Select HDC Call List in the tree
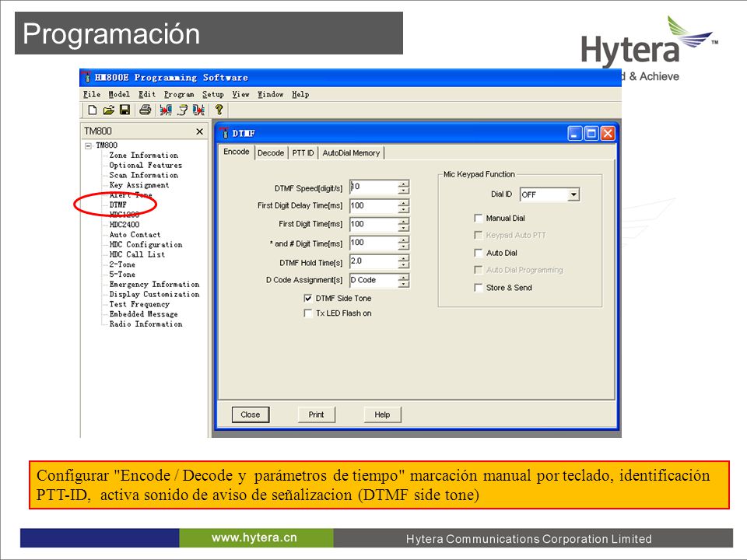Viewport: 747px width, 560px height. pyautogui.click(x=137, y=255)
